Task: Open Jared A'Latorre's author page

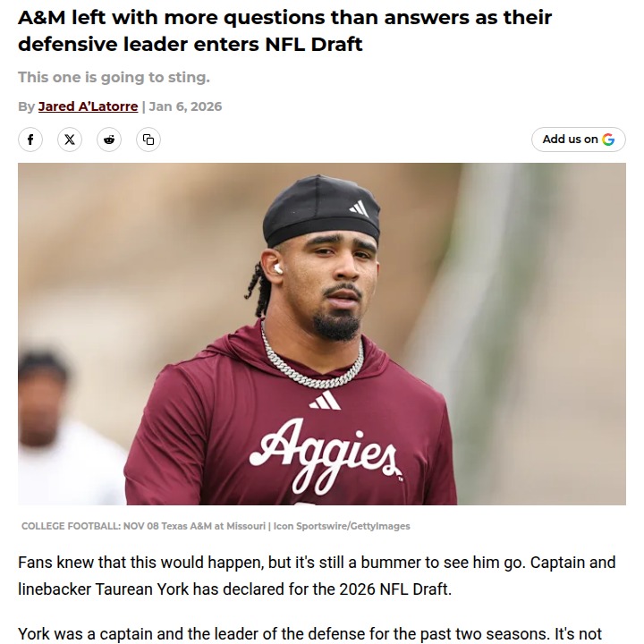Action: click(x=88, y=106)
